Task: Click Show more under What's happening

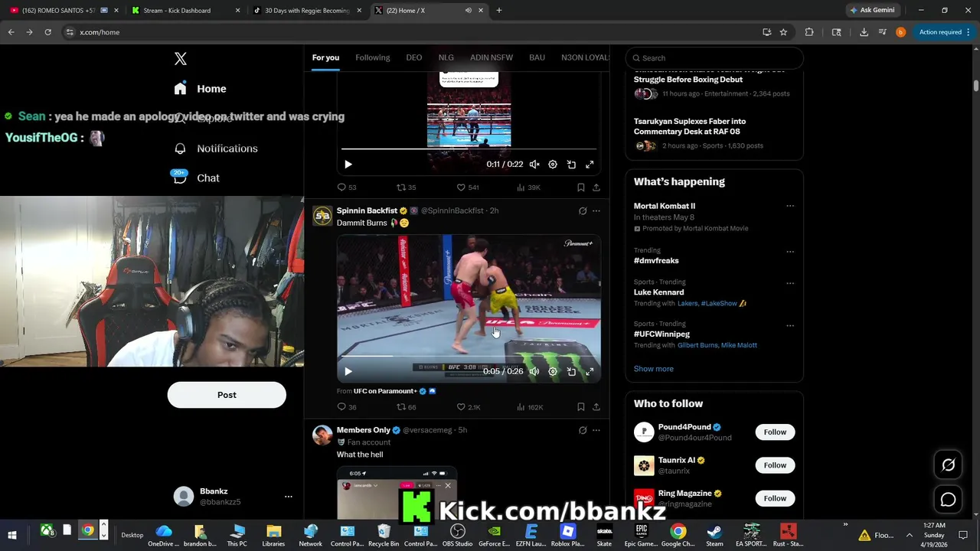Action: coord(653,369)
